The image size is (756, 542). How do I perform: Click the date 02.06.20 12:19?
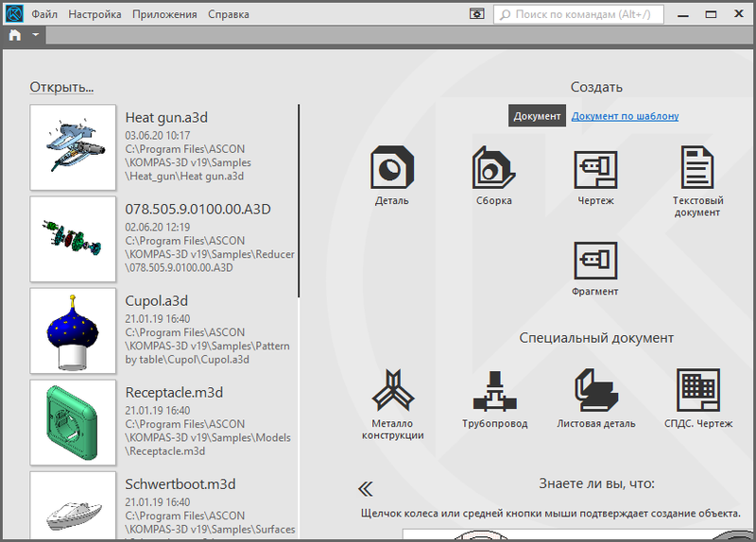click(158, 227)
